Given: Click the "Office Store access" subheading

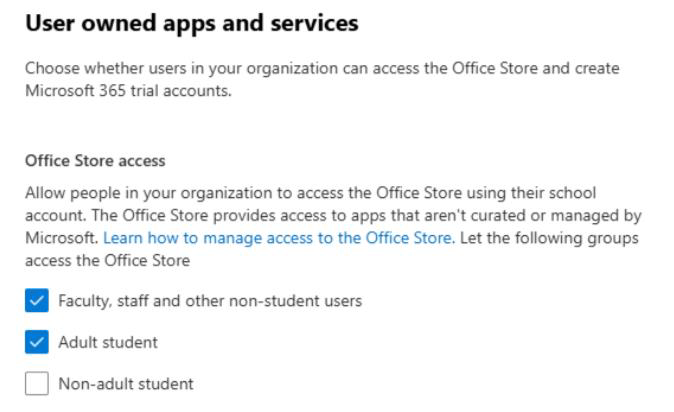Looking at the screenshot, I should coord(95,160).
